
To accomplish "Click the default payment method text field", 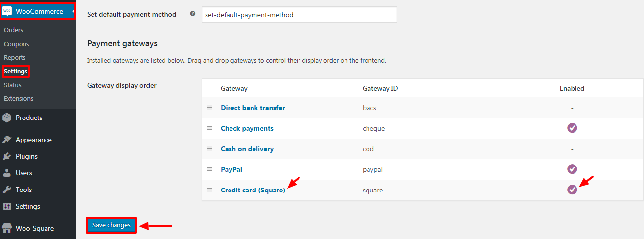I will (x=299, y=15).
